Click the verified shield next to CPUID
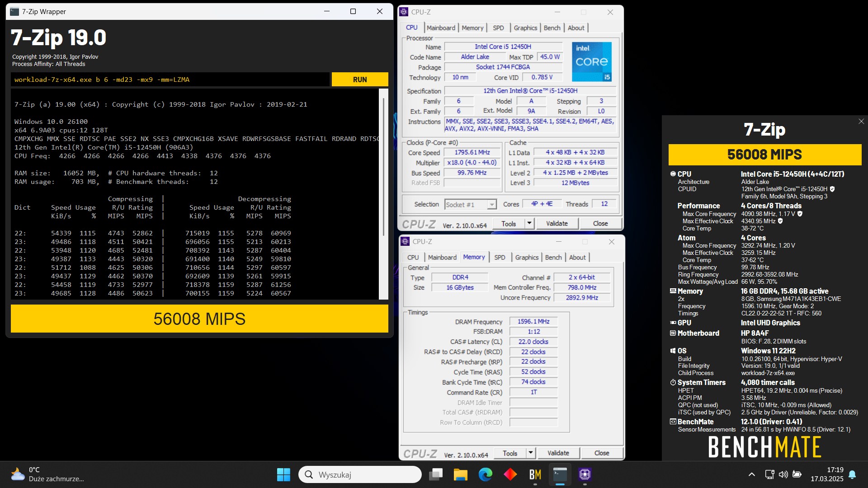 click(x=832, y=189)
